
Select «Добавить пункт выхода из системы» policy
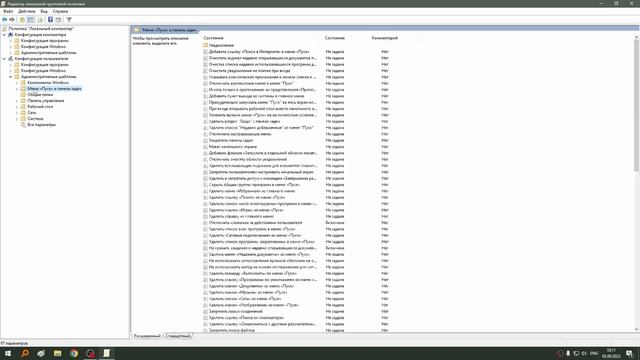click(256, 96)
